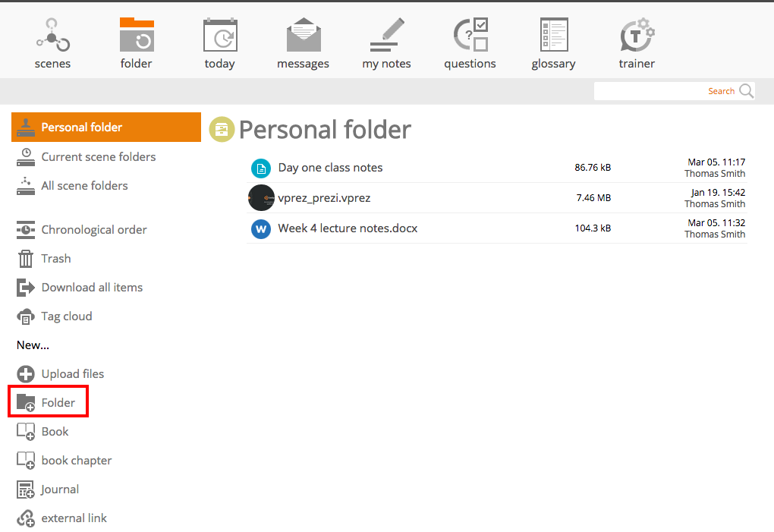774x532 pixels.
Task: Select the folder tab in top navigation
Action: pyautogui.click(x=137, y=43)
